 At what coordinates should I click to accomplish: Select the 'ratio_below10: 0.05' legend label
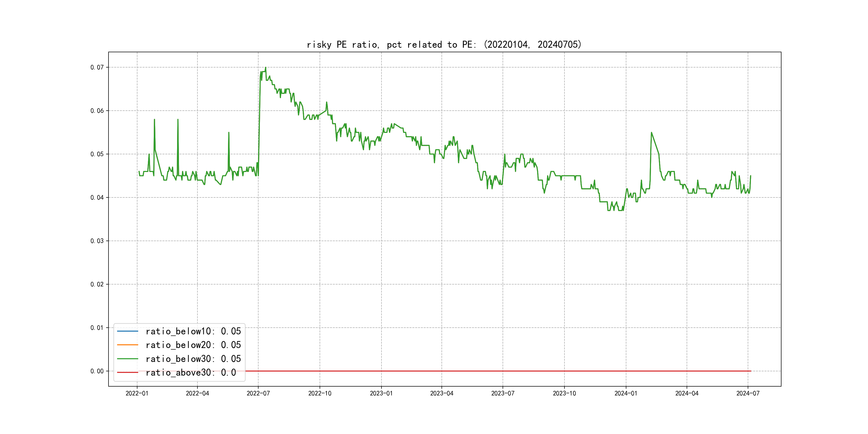pyautogui.click(x=193, y=331)
